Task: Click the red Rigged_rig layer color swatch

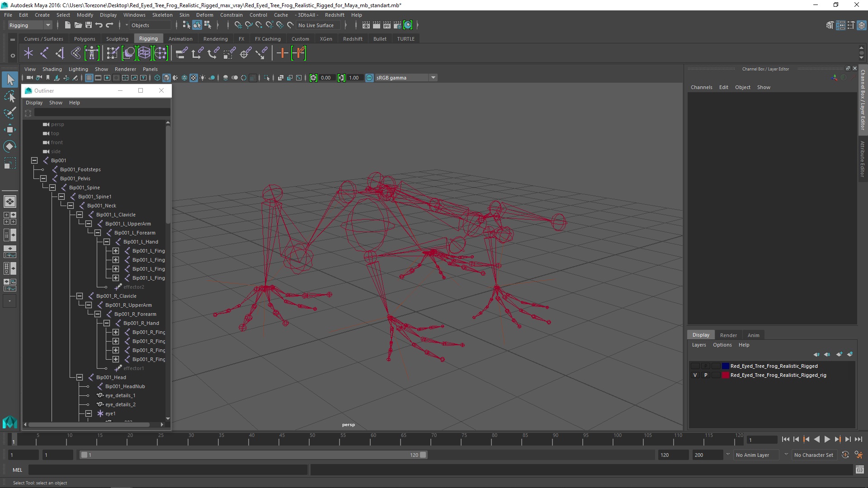Action: (726, 375)
